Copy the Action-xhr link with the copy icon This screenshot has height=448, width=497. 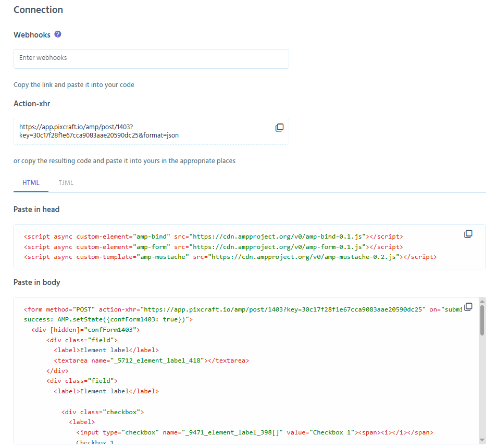click(279, 128)
